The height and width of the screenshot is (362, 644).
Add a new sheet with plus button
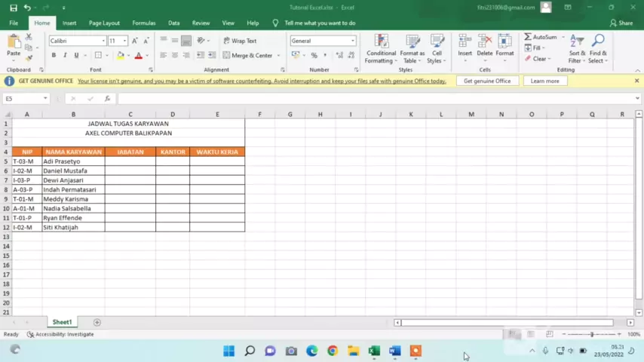coord(97,322)
